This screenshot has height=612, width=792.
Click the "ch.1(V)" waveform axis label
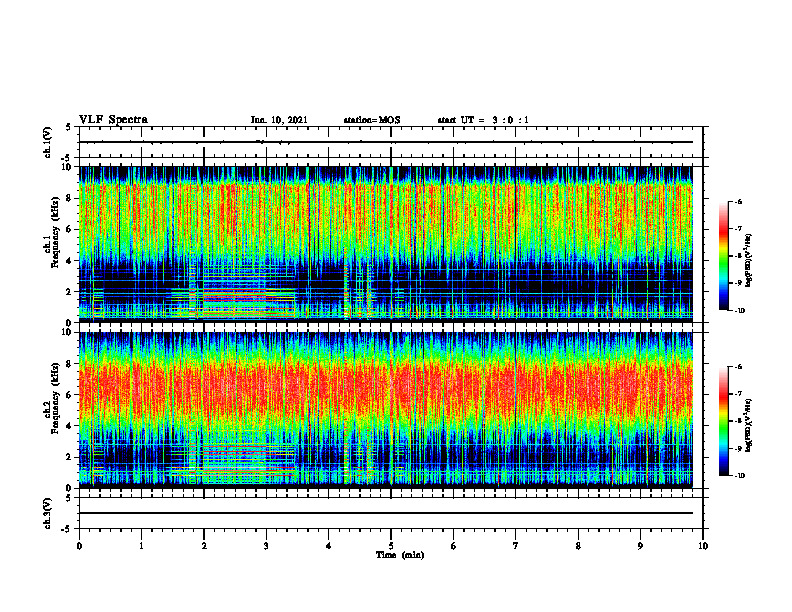point(48,142)
